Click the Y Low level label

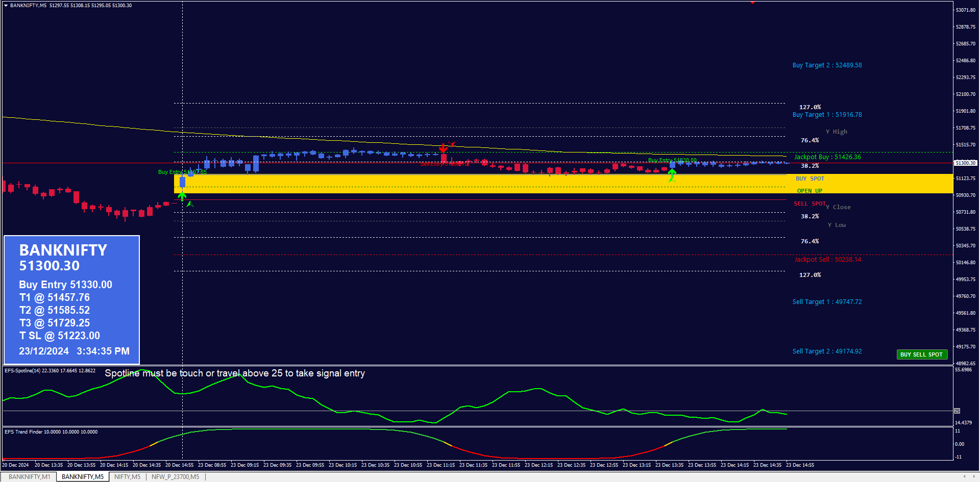pyautogui.click(x=837, y=225)
